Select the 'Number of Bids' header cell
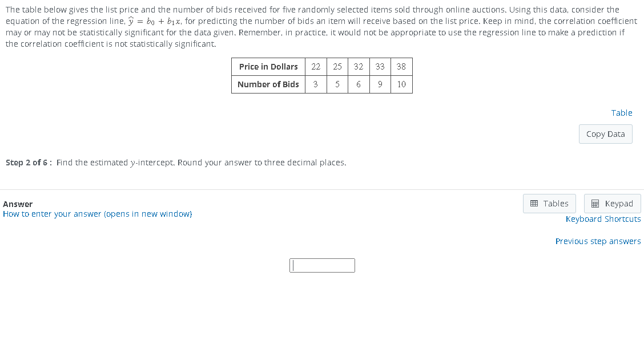Image resolution: width=644 pixels, height=345 pixels. (268, 84)
